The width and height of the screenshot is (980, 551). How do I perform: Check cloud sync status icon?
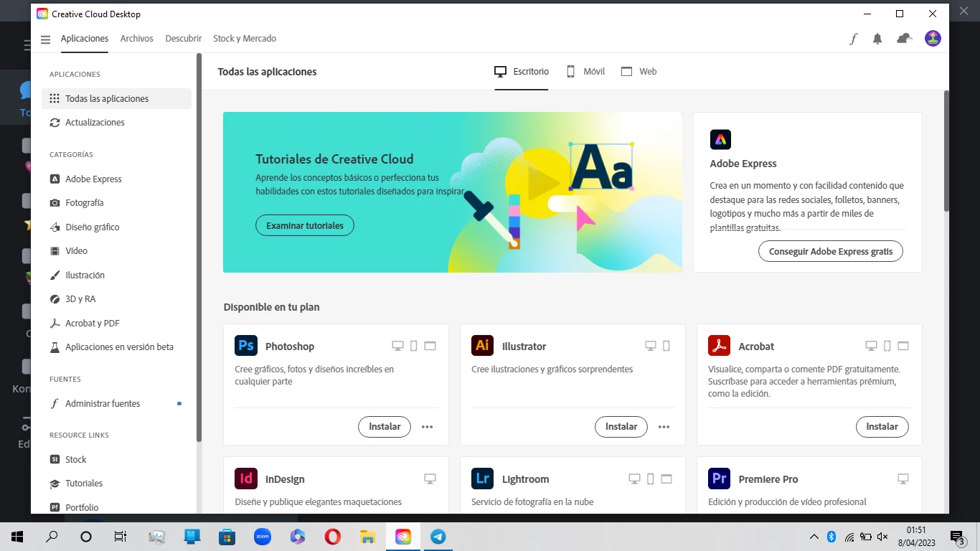(x=905, y=39)
